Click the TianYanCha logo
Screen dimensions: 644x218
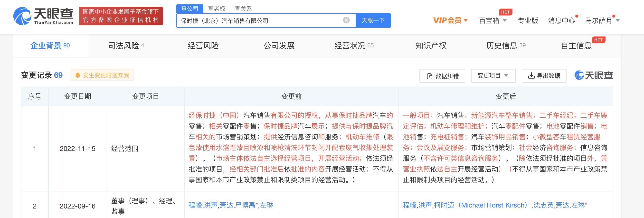(x=43, y=16)
